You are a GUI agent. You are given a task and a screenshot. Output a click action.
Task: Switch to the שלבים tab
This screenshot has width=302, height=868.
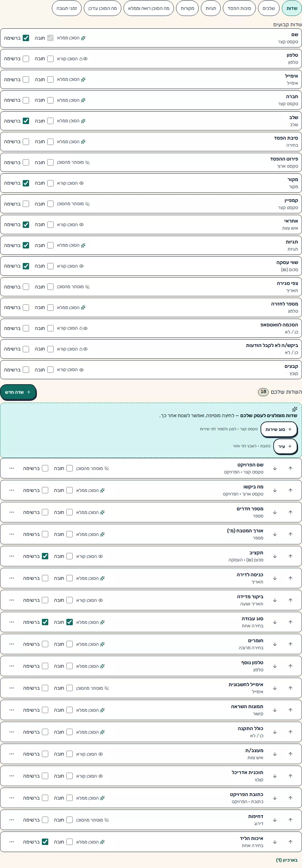click(x=269, y=9)
